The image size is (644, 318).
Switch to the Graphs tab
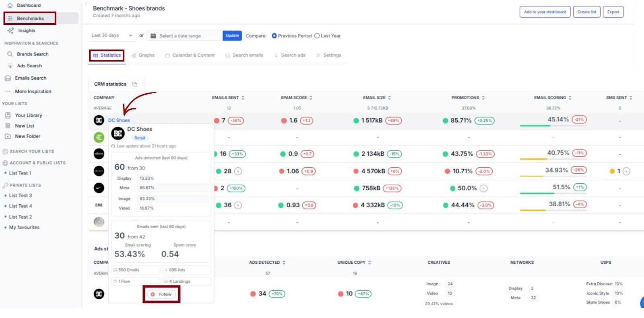(143, 55)
